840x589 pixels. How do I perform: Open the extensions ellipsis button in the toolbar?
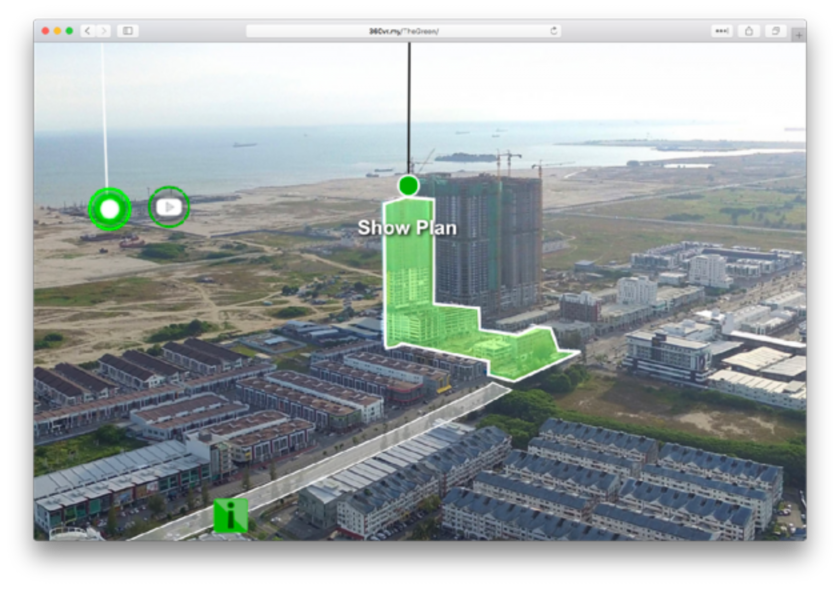click(721, 31)
